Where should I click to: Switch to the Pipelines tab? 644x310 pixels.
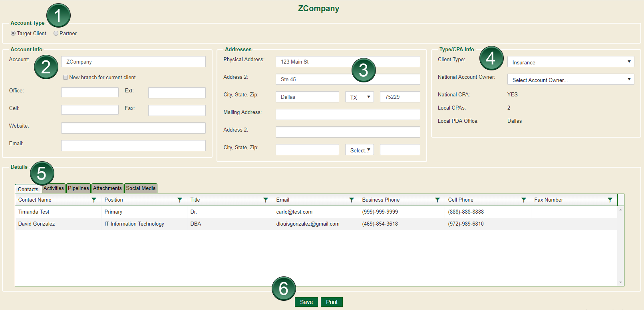pos(78,188)
